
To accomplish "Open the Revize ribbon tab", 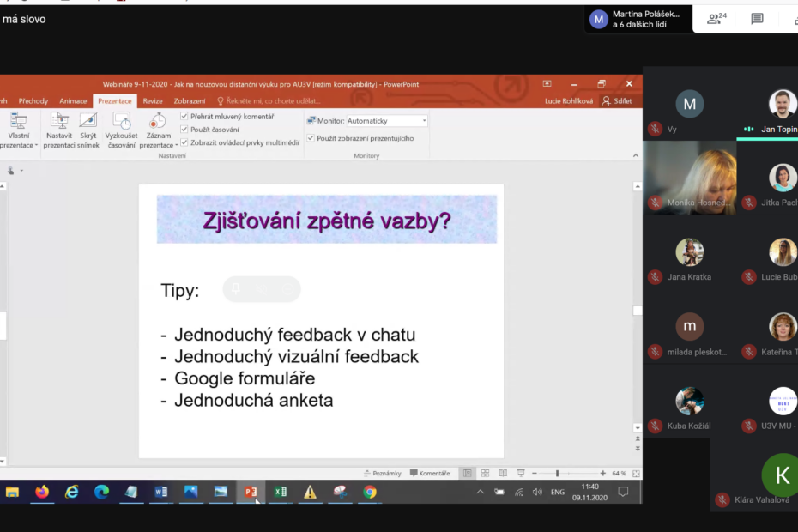I will click(x=153, y=101).
